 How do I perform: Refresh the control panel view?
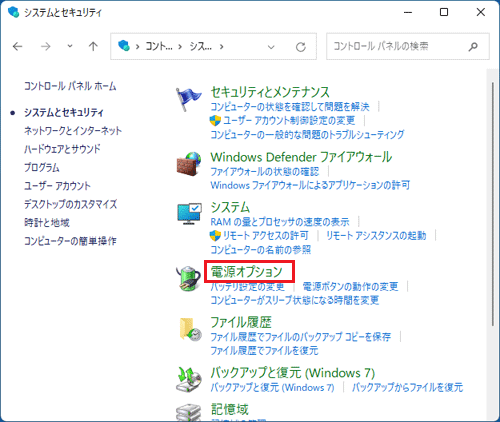click(301, 47)
